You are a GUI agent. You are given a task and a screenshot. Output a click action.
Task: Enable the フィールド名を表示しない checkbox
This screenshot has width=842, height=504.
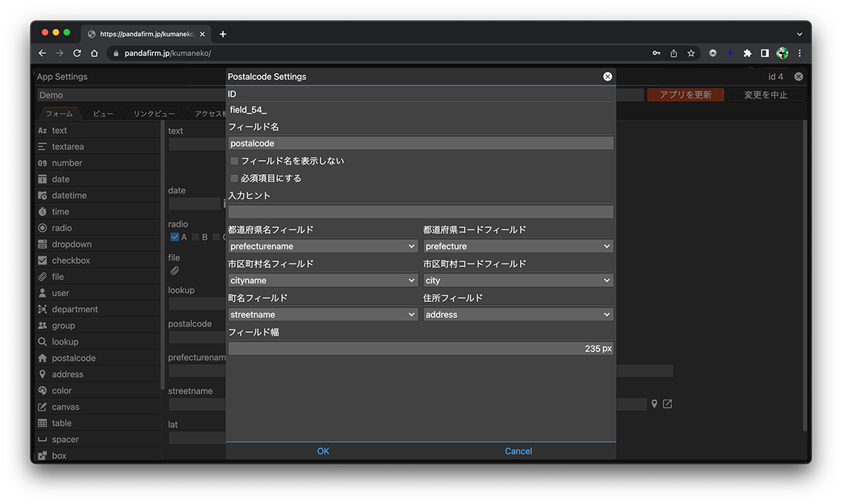pyautogui.click(x=234, y=161)
